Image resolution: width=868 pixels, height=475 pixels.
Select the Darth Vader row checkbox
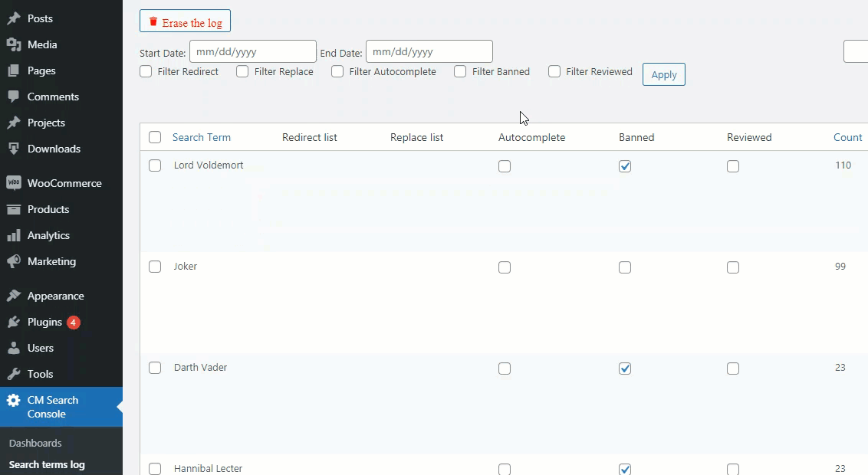click(155, 368)
